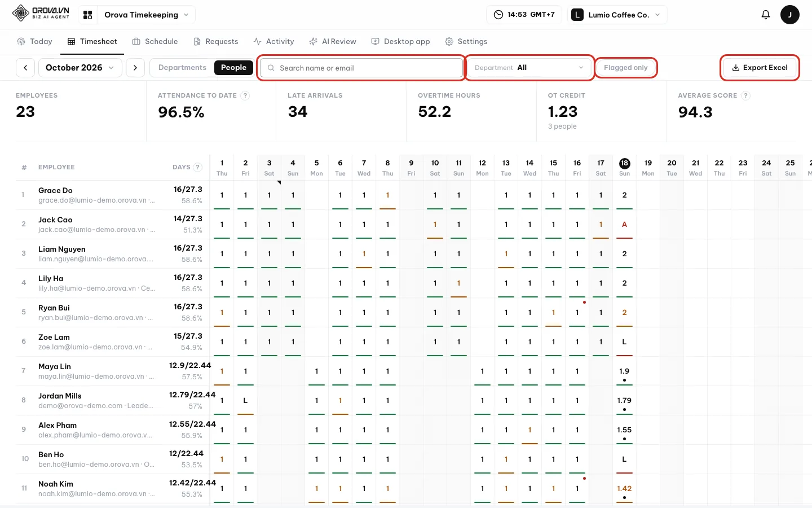The width and height of the screenshot is (812, 508).
Task: Open the app switcher grid icon
Action: tap(88, 15)
